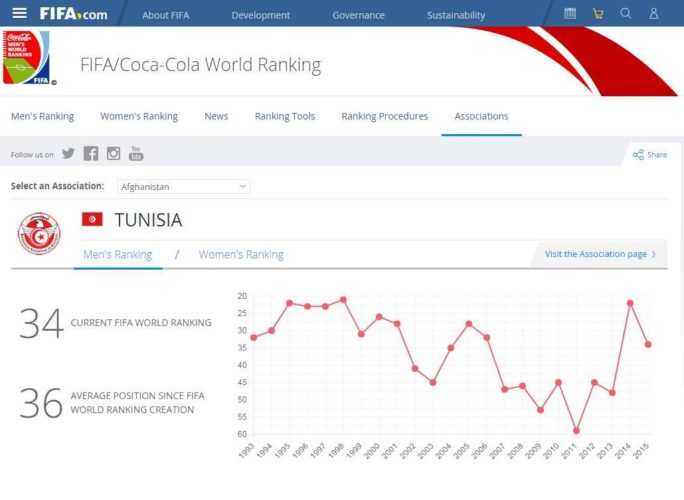Click Visit the Association page link
The width and height of the screenshot is (684, 500).
click(600, 254)
